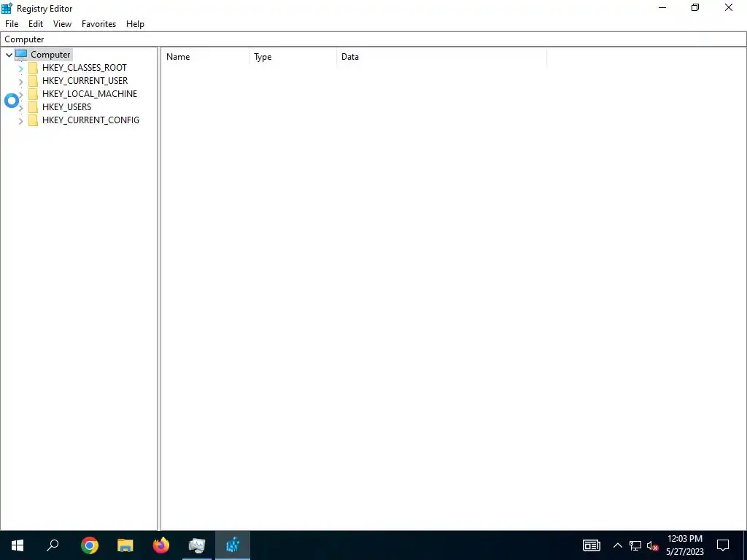This screenshot has width=747, height=560.
Task: Sort by Type column header
Action: (x=293, y=57)
